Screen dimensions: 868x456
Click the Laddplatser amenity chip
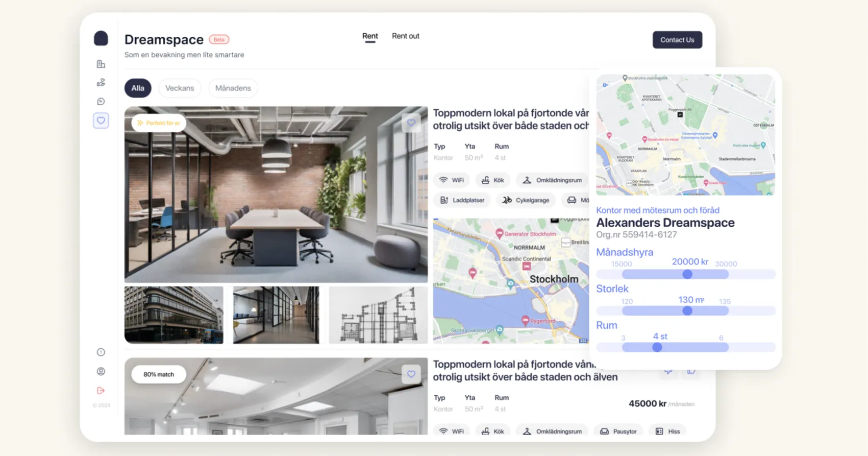(462, 200)
